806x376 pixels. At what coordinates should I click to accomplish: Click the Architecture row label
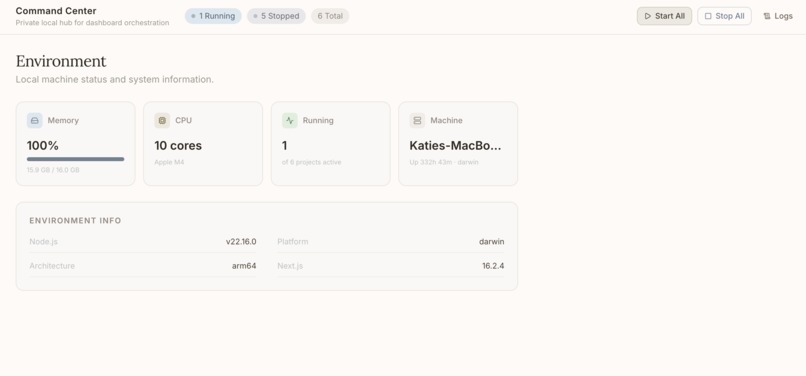(x=52, y=266)
